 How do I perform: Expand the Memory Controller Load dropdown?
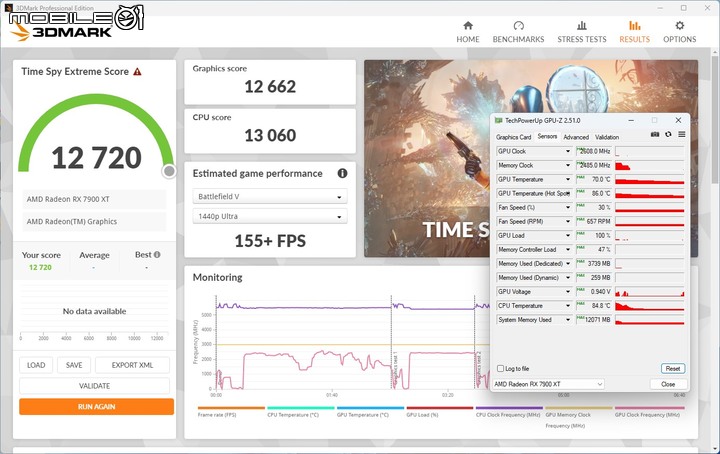(568, 249)
